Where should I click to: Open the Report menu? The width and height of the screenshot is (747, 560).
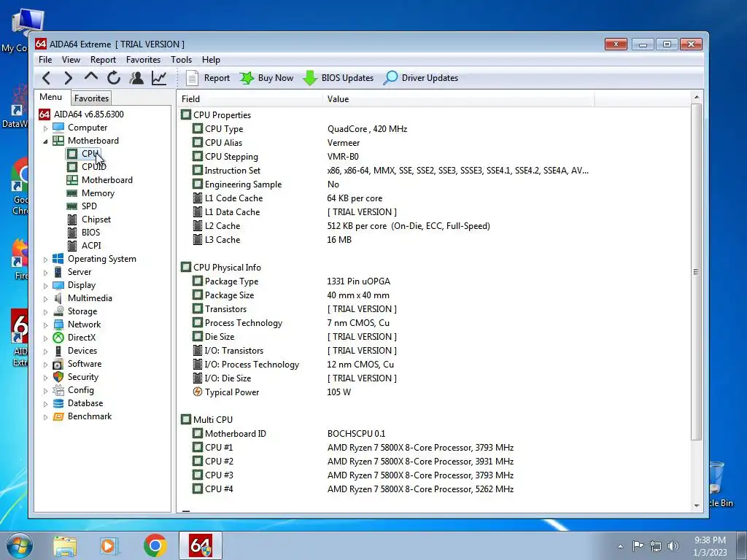click(103, 60)
